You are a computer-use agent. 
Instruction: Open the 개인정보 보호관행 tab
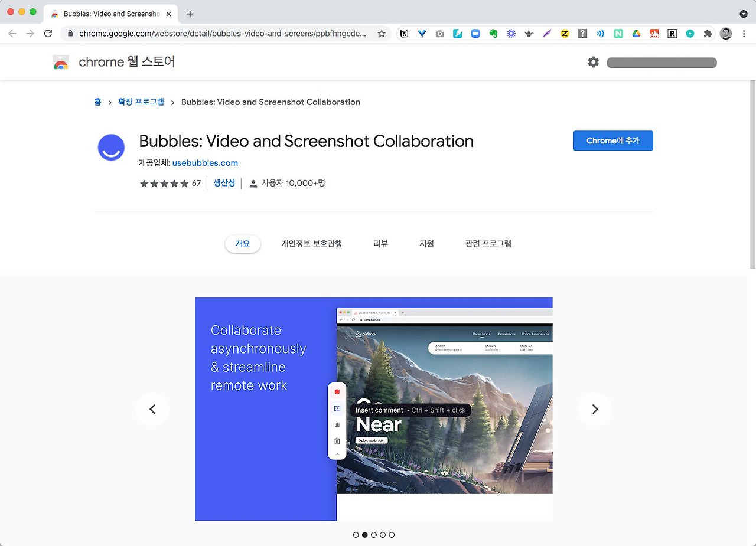[312, 244]
